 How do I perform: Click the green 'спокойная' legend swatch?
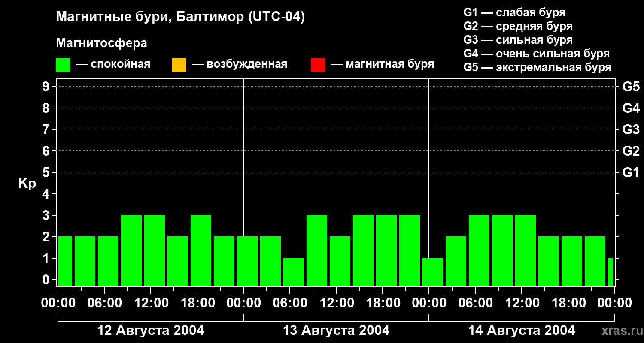[x=63, y=65]
